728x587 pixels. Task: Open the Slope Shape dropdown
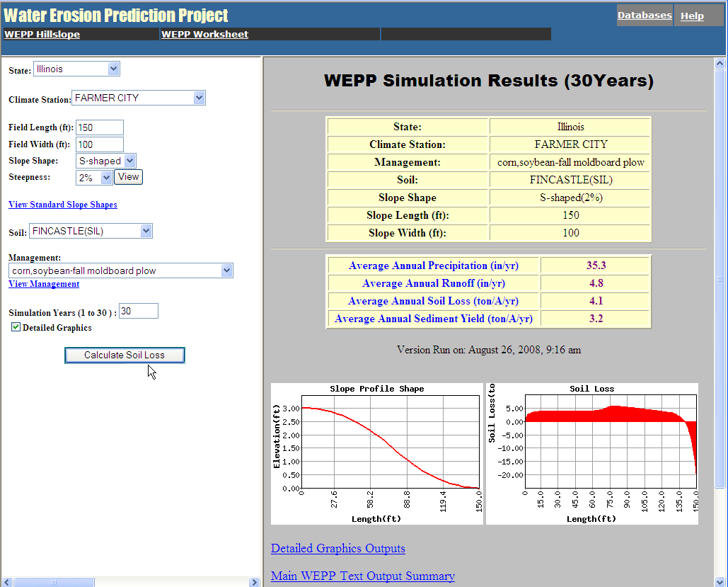[x=105, y=161]
